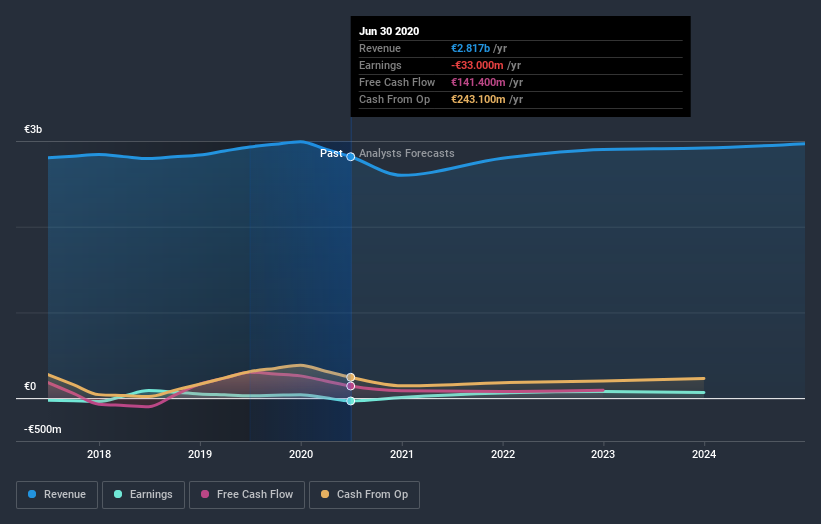This screenshot has width=821, height=524.
Task: Toggle the Earnings legend button
Action: [143, 495]
